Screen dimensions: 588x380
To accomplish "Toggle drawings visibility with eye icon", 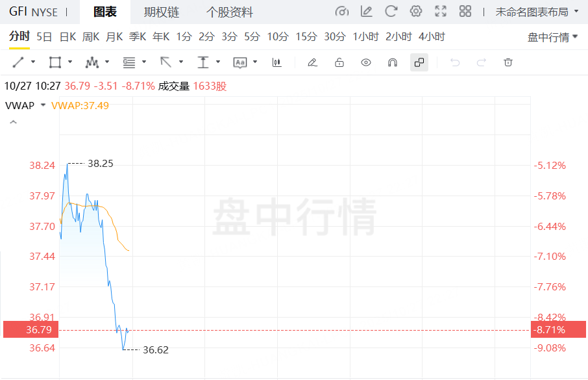I will [366, 62].
